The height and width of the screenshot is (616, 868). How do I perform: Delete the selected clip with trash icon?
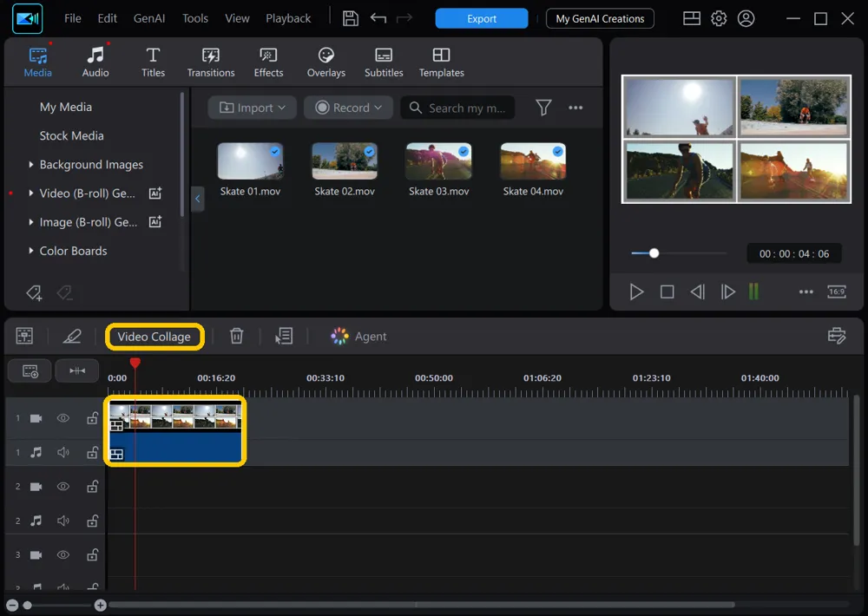pos(236,336)
